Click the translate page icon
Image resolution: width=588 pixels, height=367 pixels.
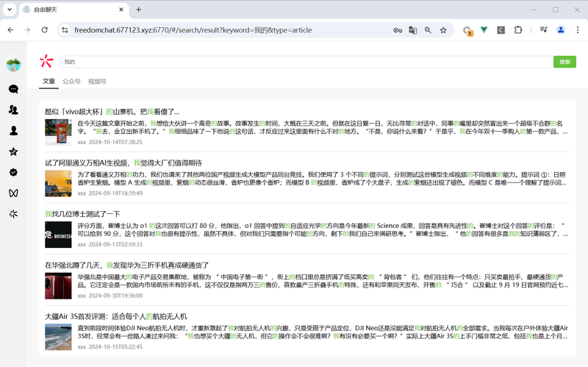pyautogui.click(x=413, y=30)
